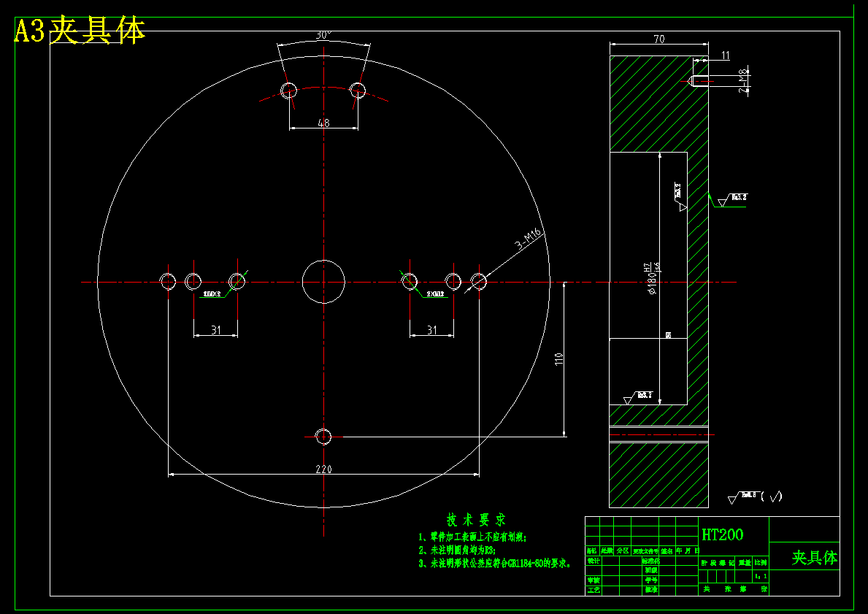This screenshot has width=868, height=614.
Task: Select the 30° angle dimension
Action: (x=324, y=35)
